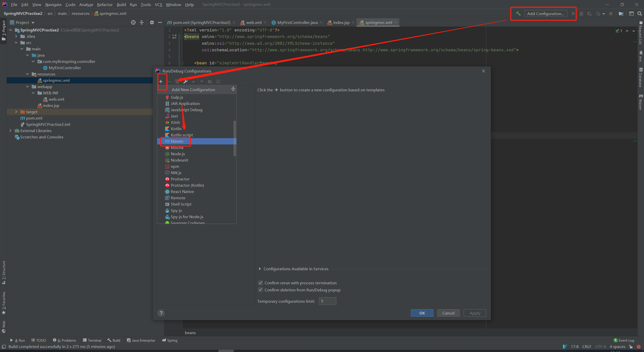Click the Temporary configurations limit field
This screenshot has width=644, height=352.
tap(327, 301)
